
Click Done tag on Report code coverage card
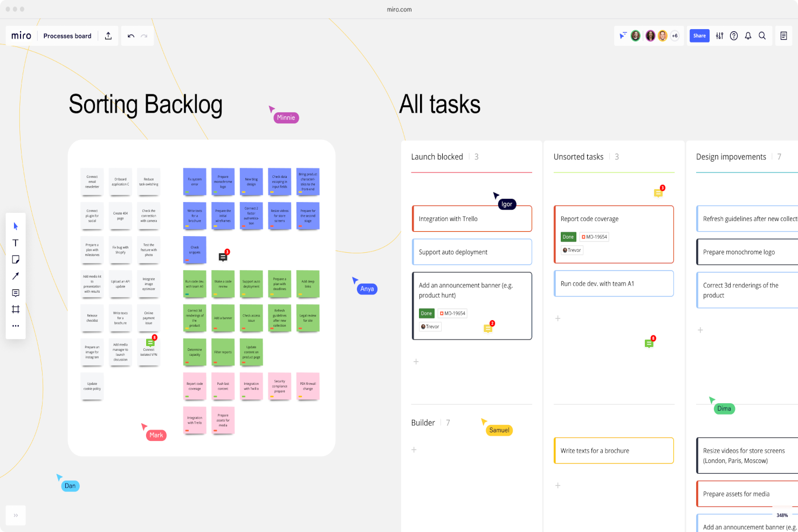(568, 237)
